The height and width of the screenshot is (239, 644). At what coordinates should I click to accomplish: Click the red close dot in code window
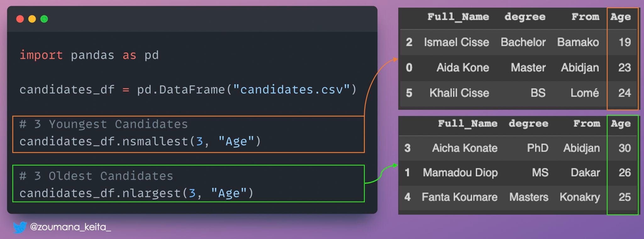click(x=20, y=19)
